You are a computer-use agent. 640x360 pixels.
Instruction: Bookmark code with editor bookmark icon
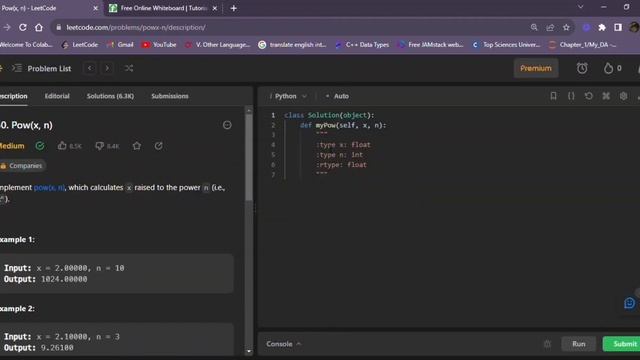pyautogui.click(x=553, y=96)
